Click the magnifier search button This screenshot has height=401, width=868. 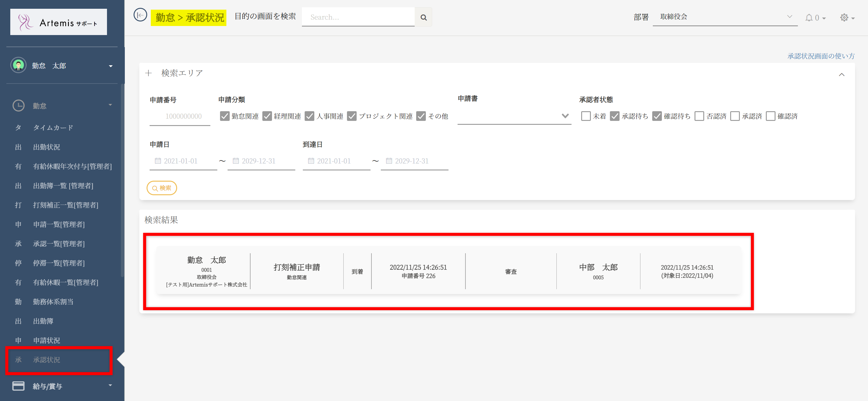coord(423,18)
